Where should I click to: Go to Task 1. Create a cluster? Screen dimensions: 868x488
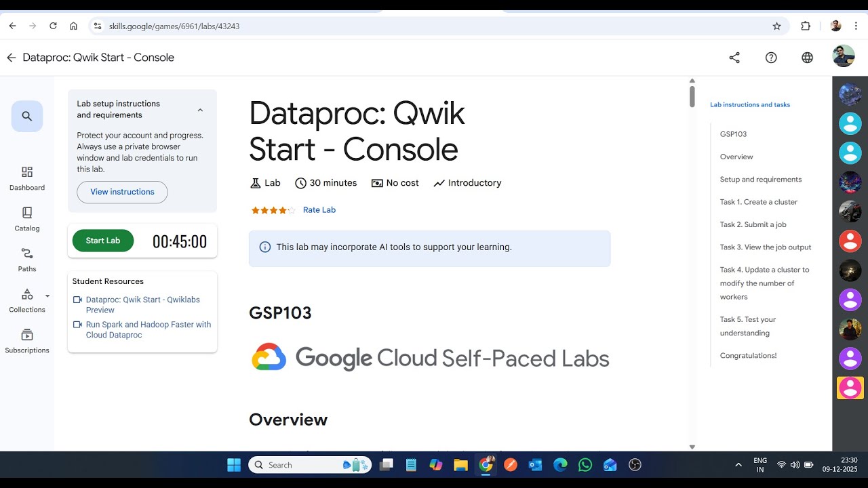tap(759, 202)
